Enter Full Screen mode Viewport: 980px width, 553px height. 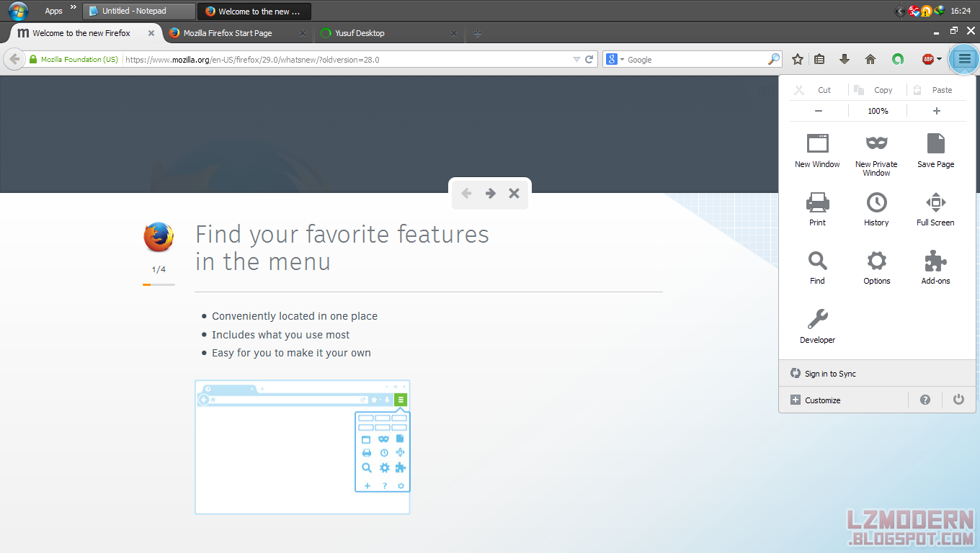click(x=935, y=209)
